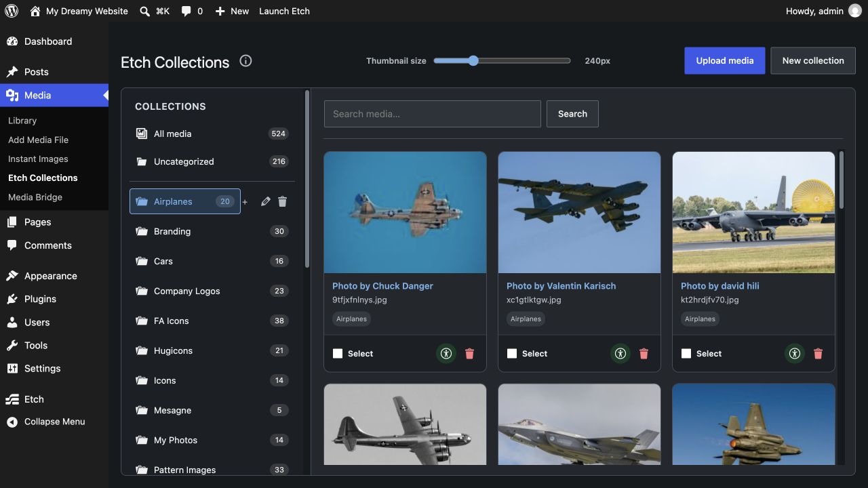Click the Search button

pos(572,114)
